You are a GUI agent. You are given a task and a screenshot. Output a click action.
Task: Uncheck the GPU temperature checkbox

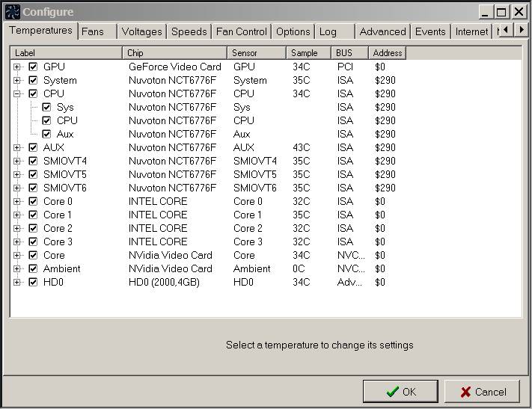(33, 67)
